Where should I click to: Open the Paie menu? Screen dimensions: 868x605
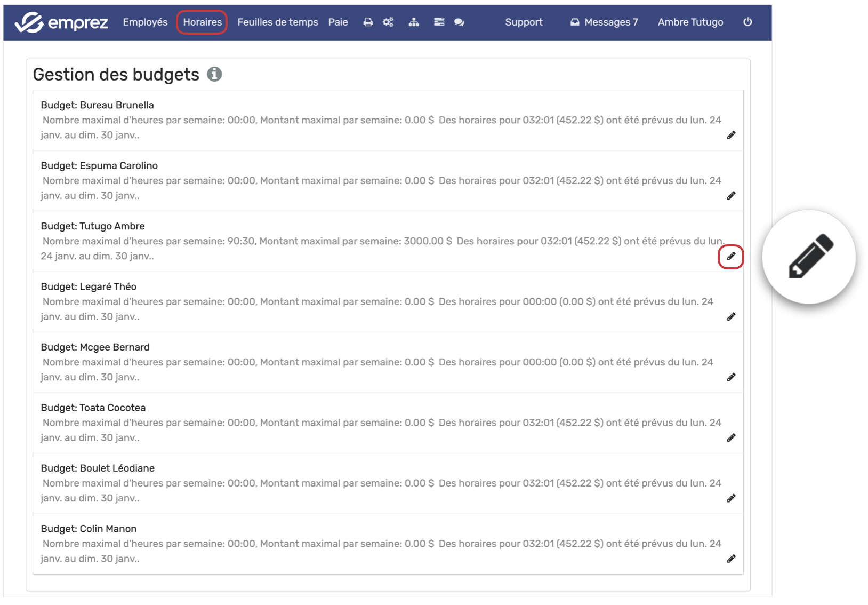[x=338, y=22]
